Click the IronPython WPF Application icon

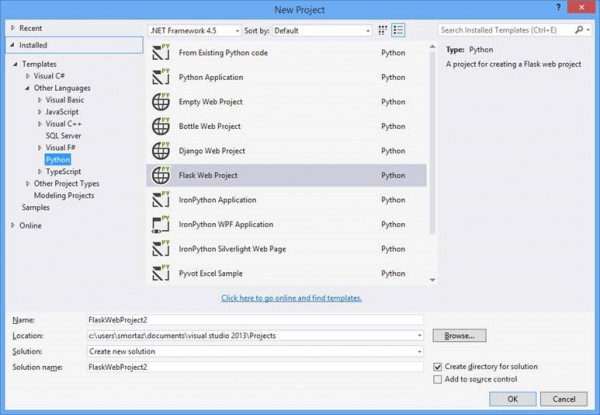[161, 224]
